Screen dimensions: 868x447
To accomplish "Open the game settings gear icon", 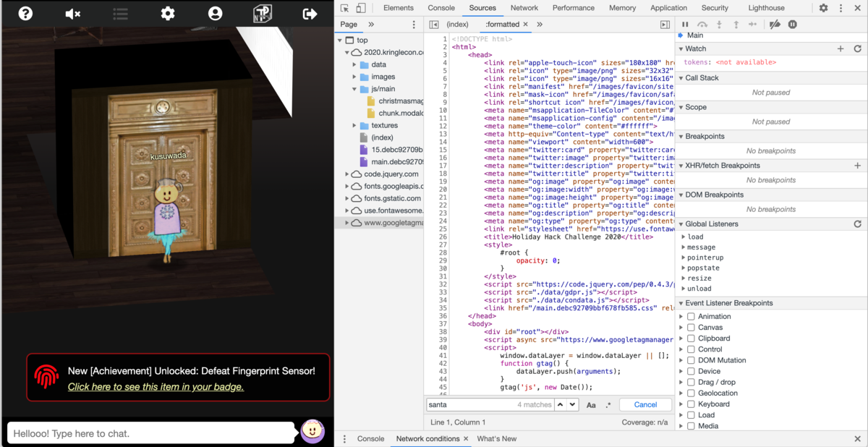I will pos(168,13).
